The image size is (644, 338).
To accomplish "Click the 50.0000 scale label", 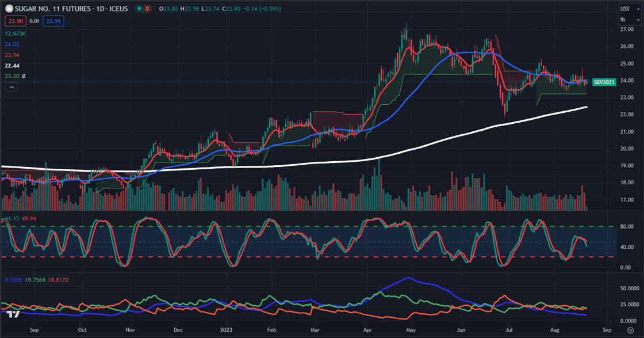I will (630, 288).
